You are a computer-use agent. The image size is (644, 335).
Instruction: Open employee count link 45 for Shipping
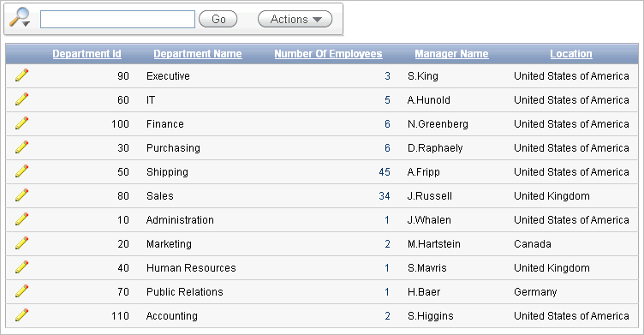click(385, 172)
